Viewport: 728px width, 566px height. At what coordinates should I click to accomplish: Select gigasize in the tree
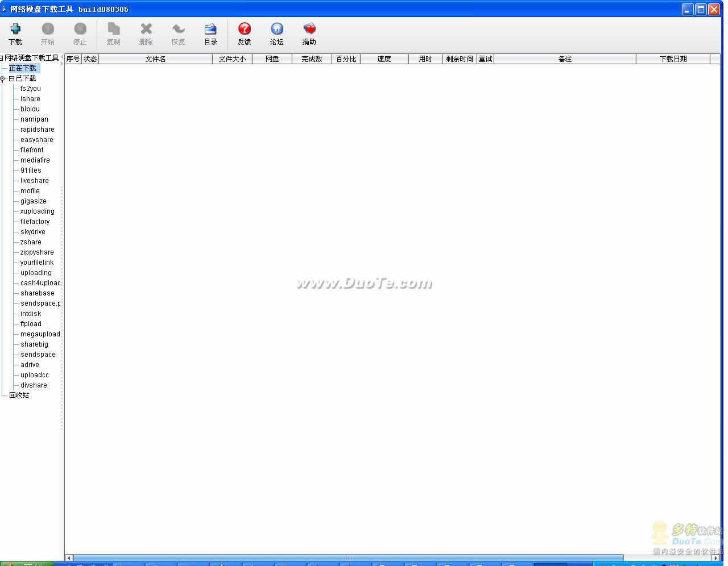[34, 201]
